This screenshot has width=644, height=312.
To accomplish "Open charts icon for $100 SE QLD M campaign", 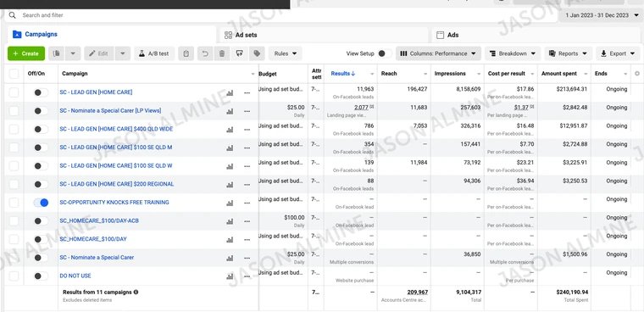I will pyautogui.click(x=230, y=148).
